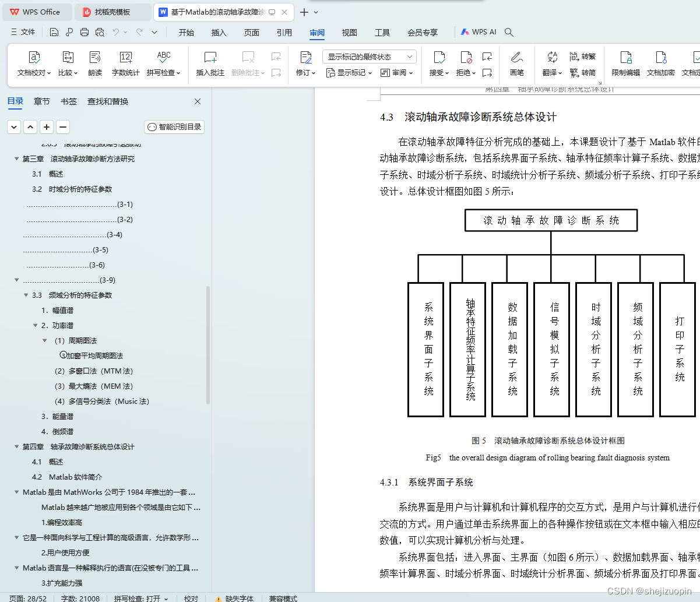Viewport: 700px width, 602px height.
Task: Click 字数: 21008 in status bar
Action: 80,598
